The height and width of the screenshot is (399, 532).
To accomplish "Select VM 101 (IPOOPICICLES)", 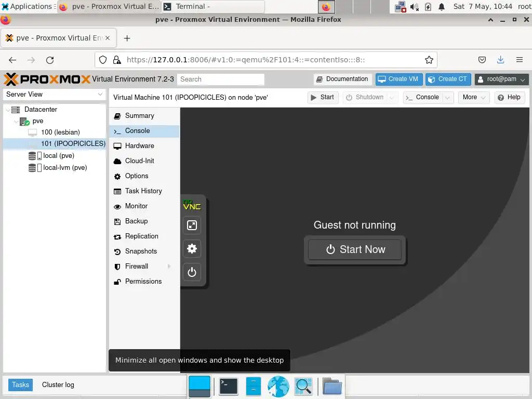I will coord(73,143).
